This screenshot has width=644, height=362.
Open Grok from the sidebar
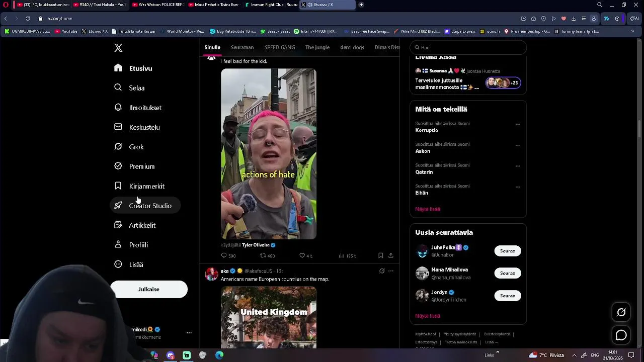pos(129,147)
